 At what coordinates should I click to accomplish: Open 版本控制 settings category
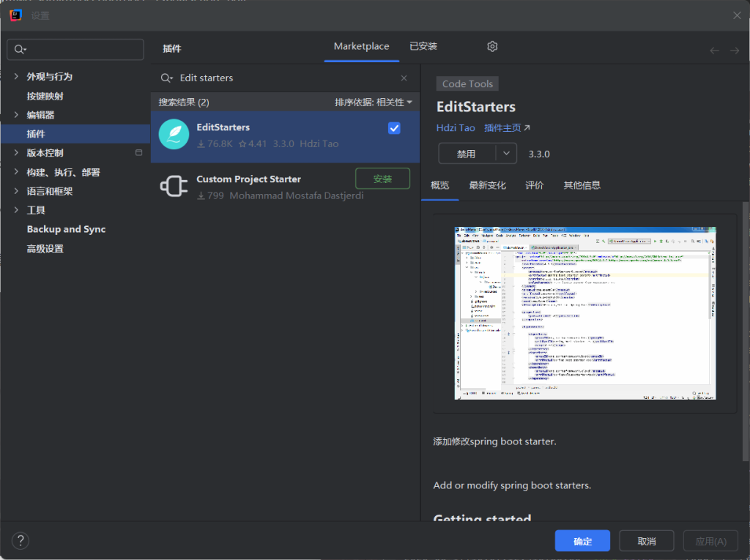[x=45, y=153]
